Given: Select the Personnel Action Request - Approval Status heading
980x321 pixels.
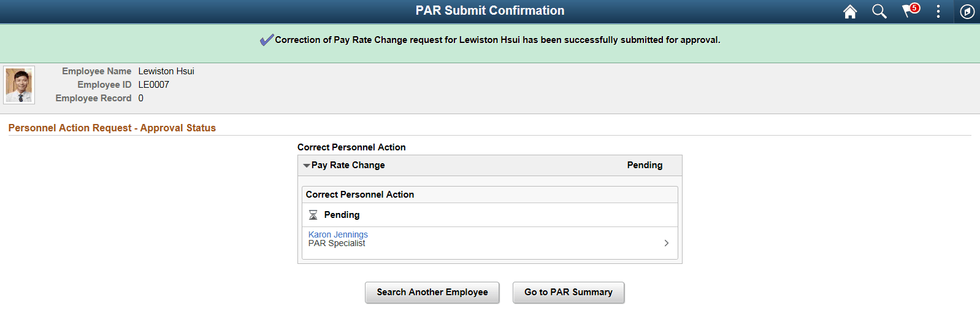Looking at the screenshot, I should pos(112,128).
